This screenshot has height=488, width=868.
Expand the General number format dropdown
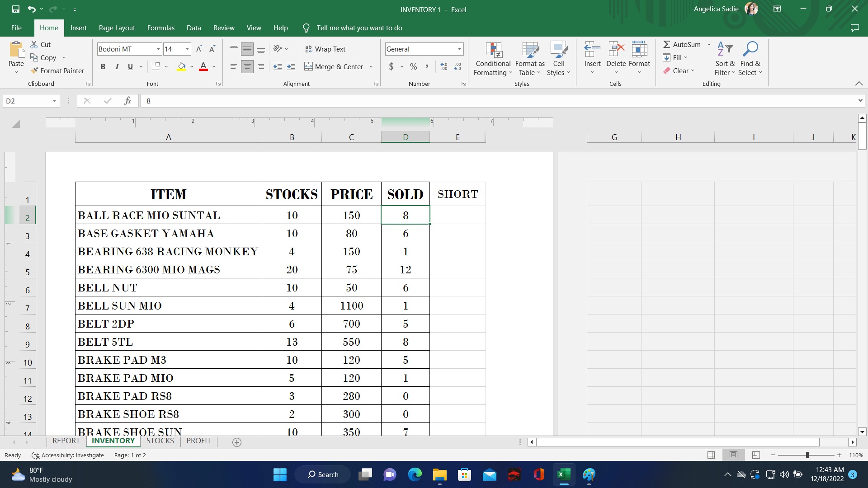(x=459, y=49)
